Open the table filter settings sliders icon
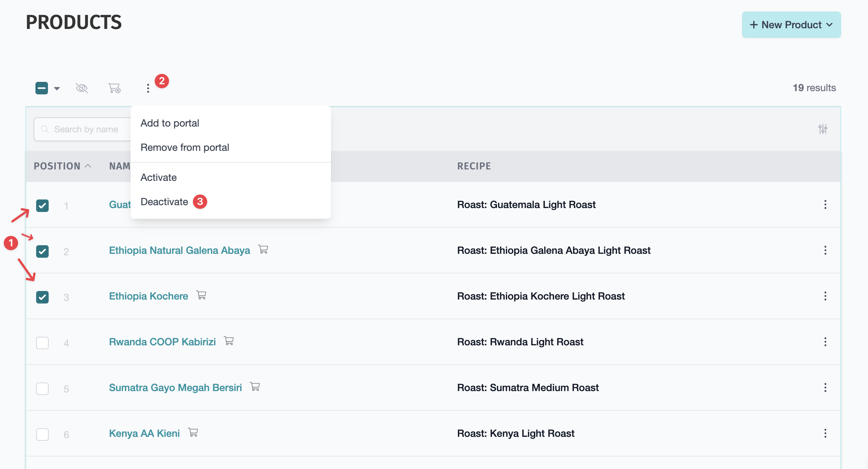 823,129
